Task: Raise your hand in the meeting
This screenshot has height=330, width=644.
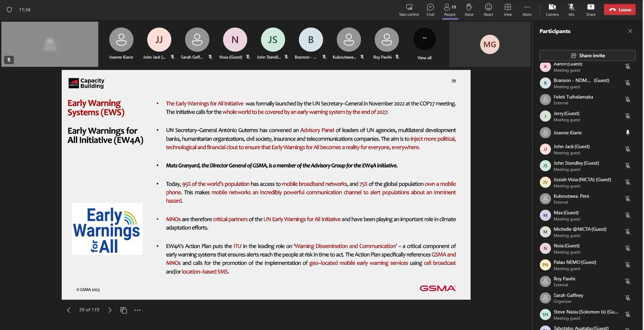Action: pyautogui.click(x=469, y=10)
